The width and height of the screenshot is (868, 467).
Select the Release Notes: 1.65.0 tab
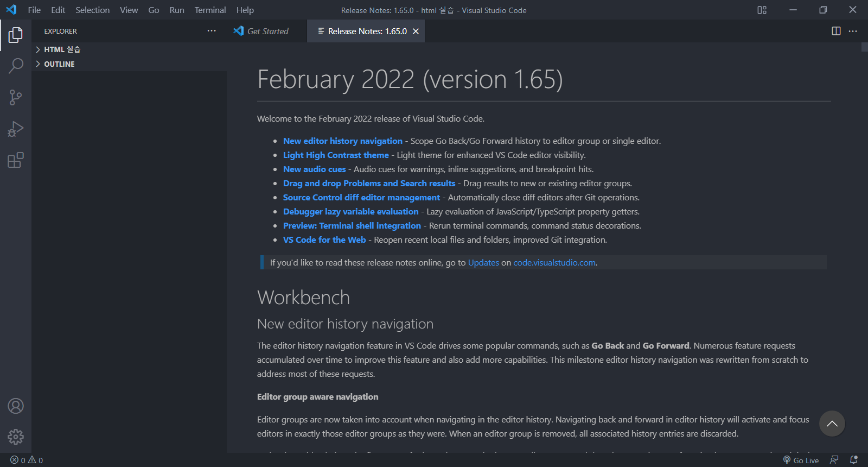click(367, 31)
